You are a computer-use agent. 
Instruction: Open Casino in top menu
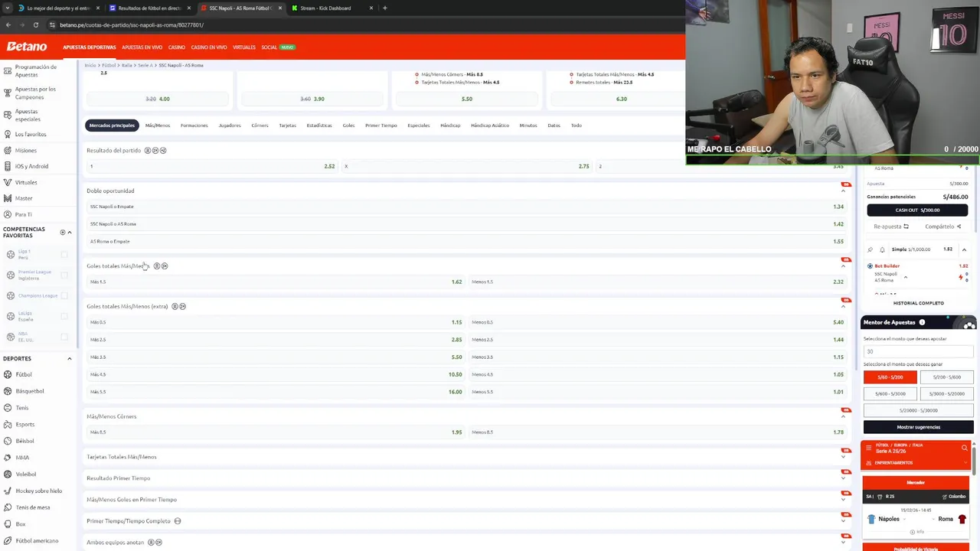point(177,47)
